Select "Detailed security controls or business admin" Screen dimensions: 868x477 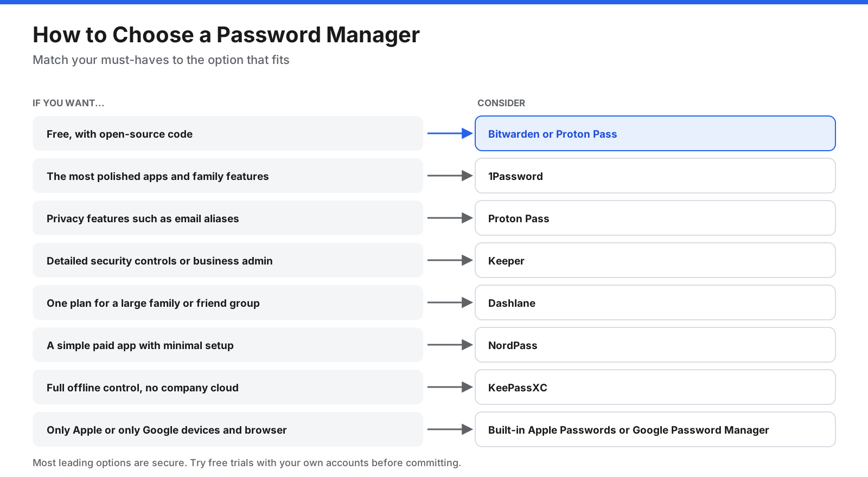pos(228,260)
